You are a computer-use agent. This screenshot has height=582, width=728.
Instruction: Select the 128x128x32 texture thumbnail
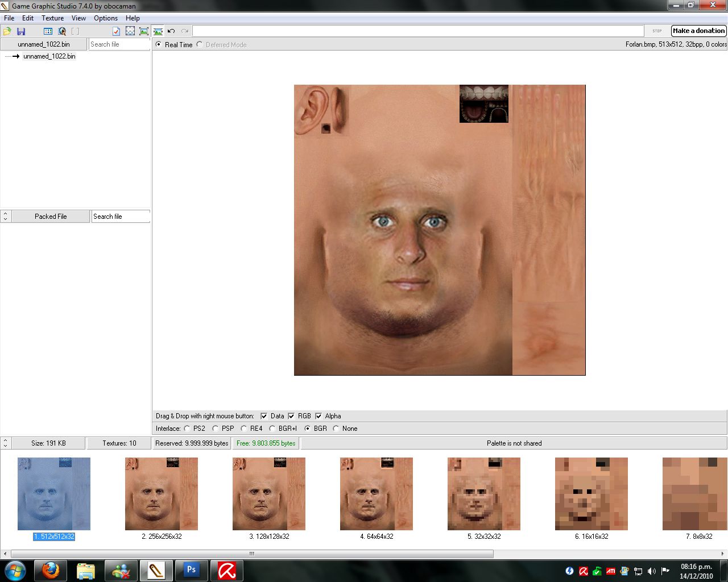point(269,494)
